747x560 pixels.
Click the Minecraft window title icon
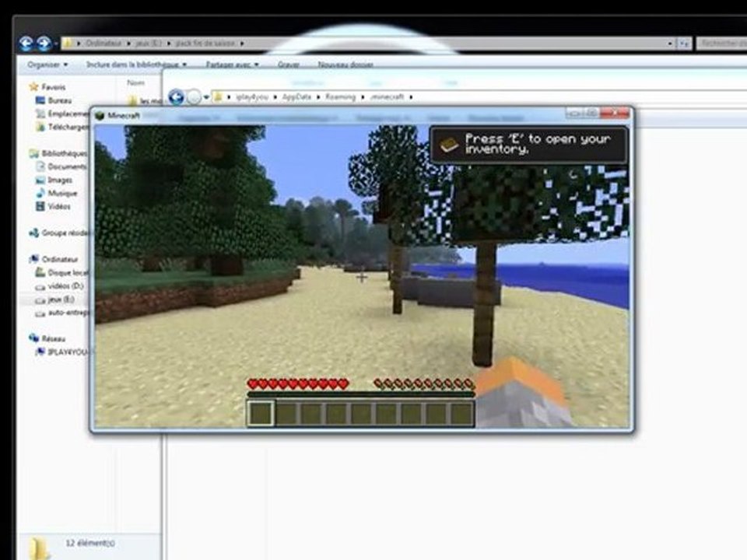(100, 116)
